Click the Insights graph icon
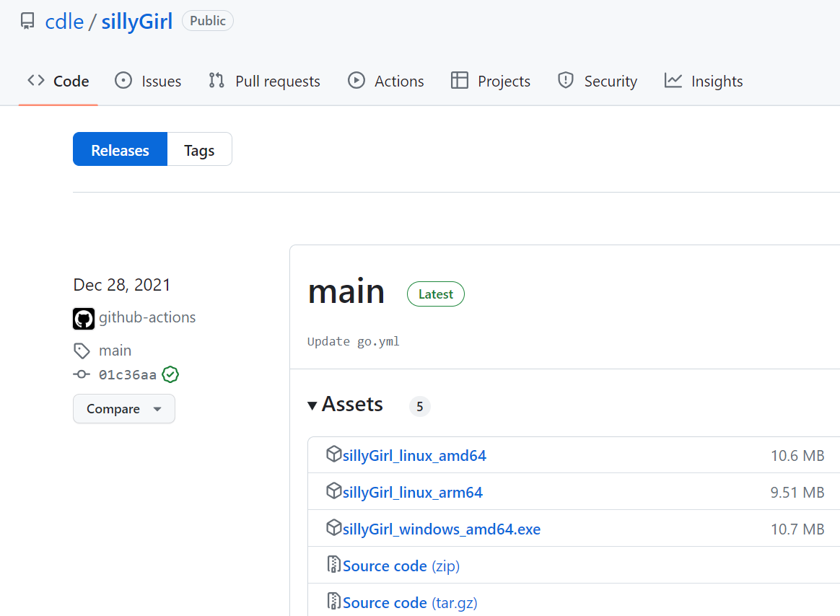 point(673,80)
